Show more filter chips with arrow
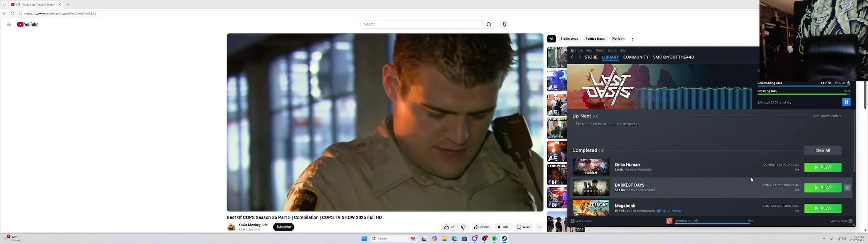 pyautogui.click(x=632, y=39)
